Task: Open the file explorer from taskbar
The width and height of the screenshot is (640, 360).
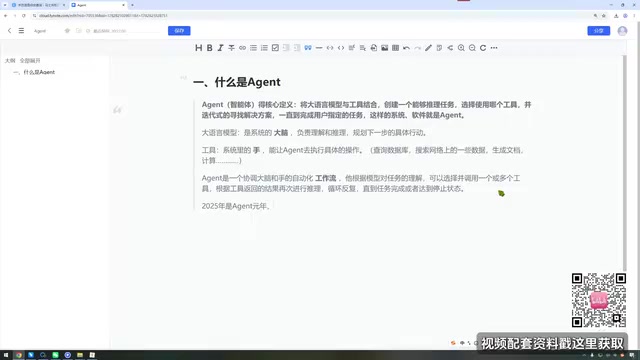Action: 80,355
